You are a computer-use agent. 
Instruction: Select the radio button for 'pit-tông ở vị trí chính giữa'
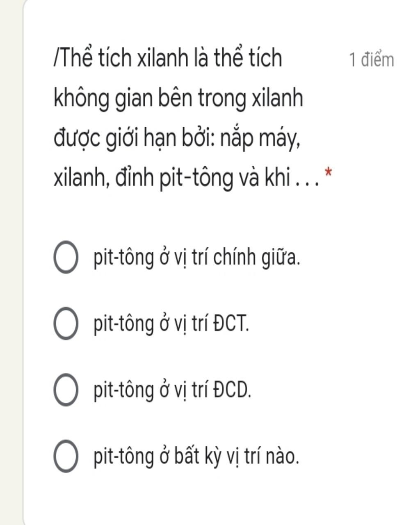coord(66,257)
